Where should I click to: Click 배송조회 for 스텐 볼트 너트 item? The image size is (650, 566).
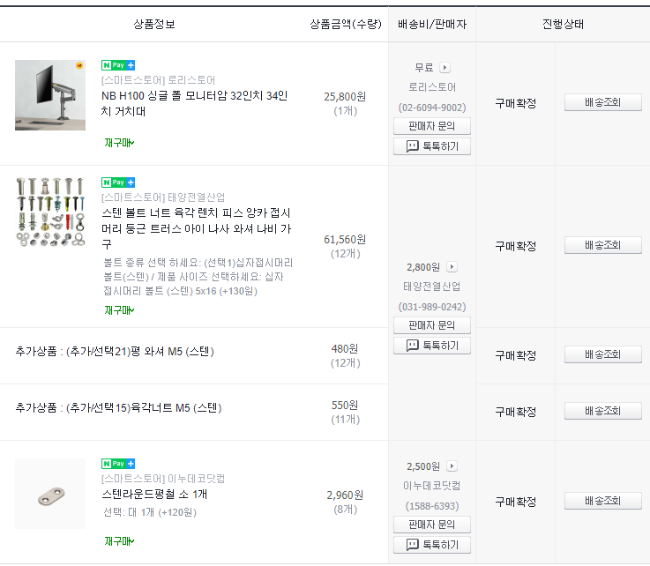point(603,245)
